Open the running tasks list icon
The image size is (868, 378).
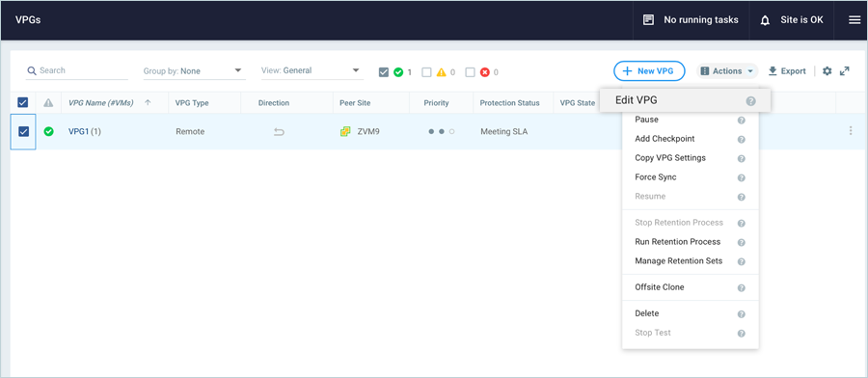648,20
